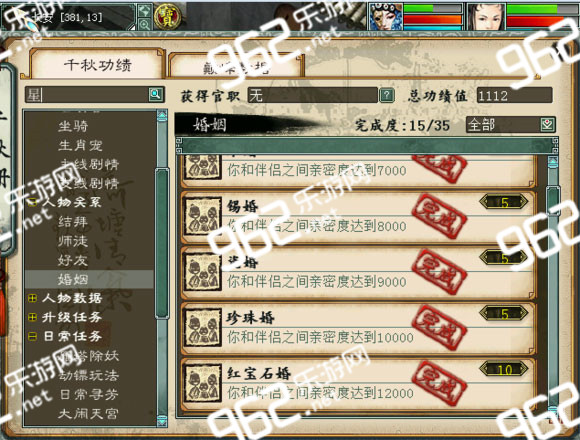Expand the 升级任务 tree category
Image resolution: width=580 pixels, height=440 pixels.
click(32, 317)
